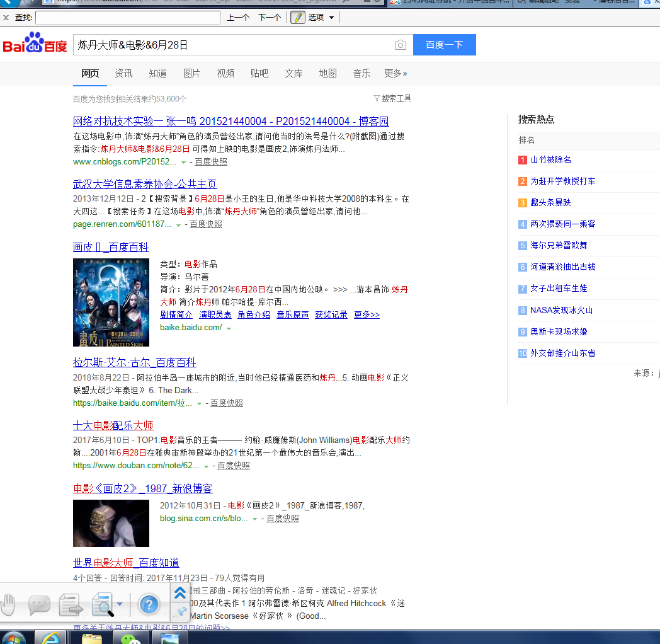Open WeChat from the taskbar
Image resolution: width=660 pixels, height=644 pixels.
coord(131,640)
